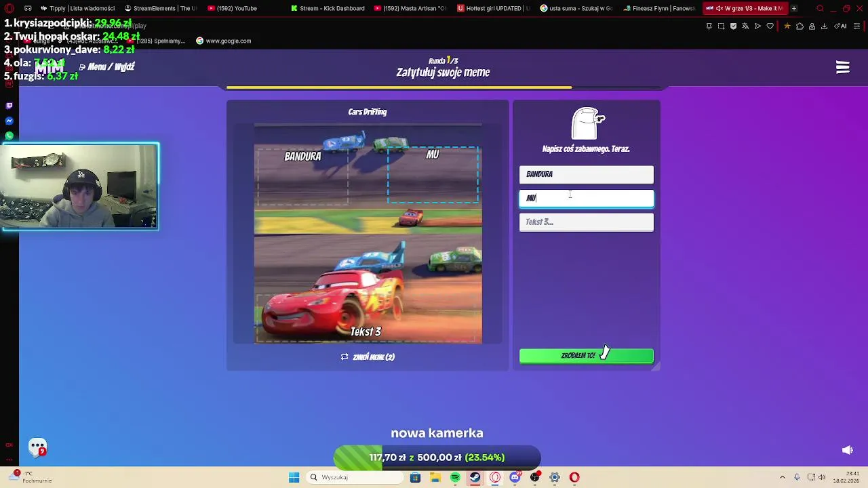
Task: Open the Settings gear on the taskbar
Action: 555,477
